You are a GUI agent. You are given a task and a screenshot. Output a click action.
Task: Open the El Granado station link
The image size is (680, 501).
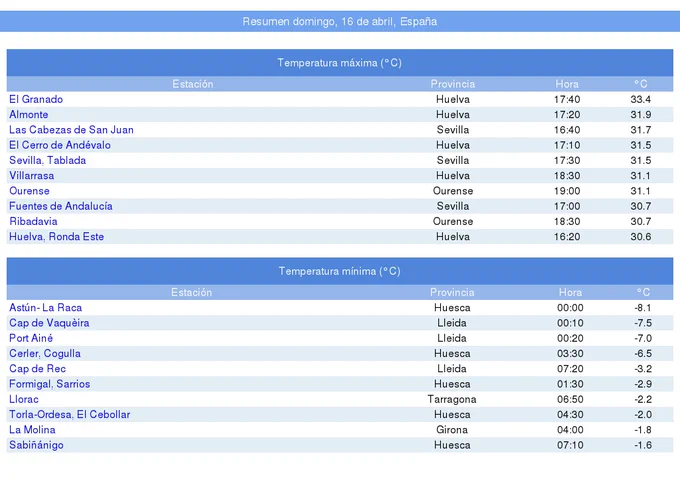(36, 99)
